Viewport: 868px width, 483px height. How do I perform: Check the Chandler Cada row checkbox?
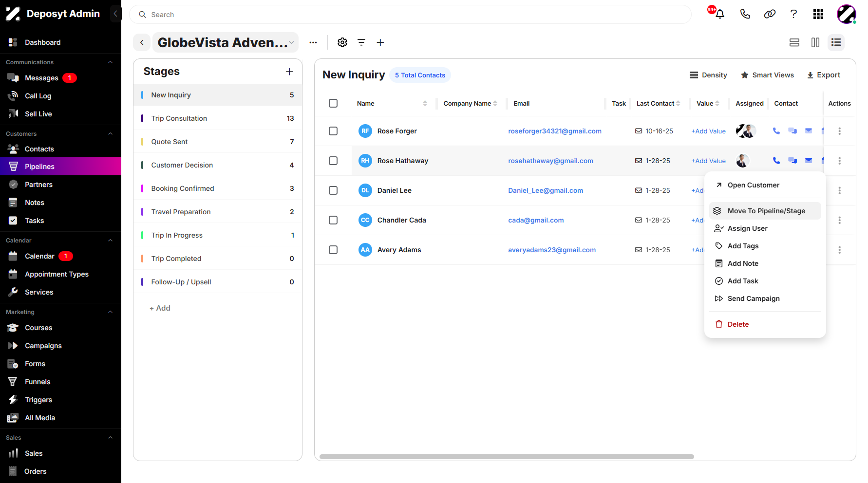pos(333,220)
